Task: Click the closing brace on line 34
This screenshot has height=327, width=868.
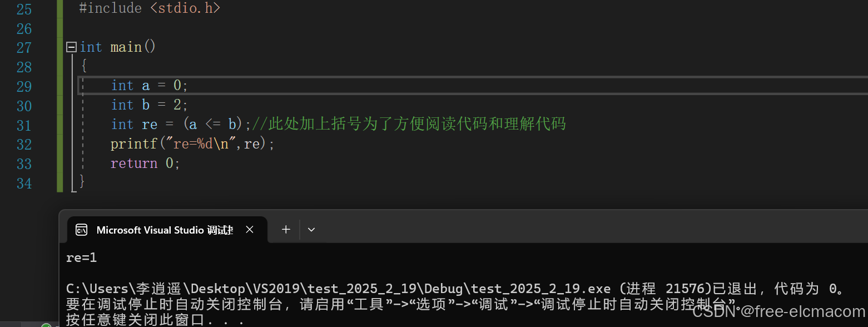Action: [82, 182]
